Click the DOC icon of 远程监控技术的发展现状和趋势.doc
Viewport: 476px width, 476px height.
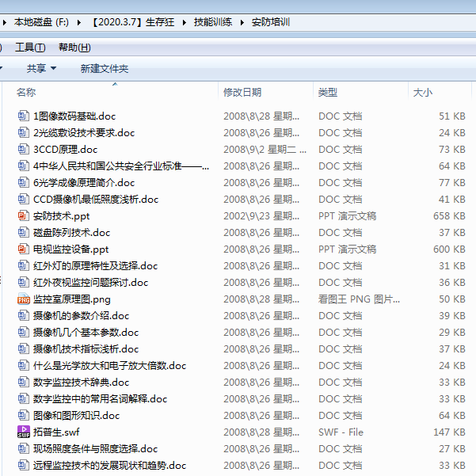(24, 466)
